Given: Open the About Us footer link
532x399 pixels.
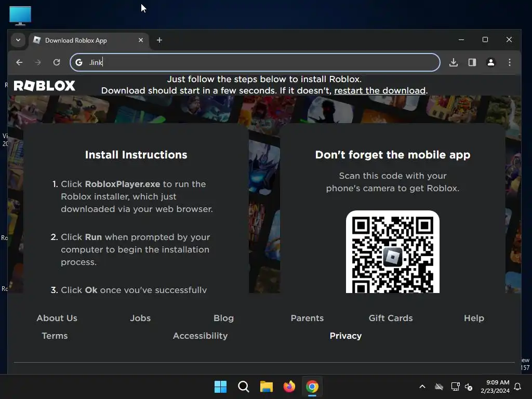Looking at the screenshot, I should point(57,318).
